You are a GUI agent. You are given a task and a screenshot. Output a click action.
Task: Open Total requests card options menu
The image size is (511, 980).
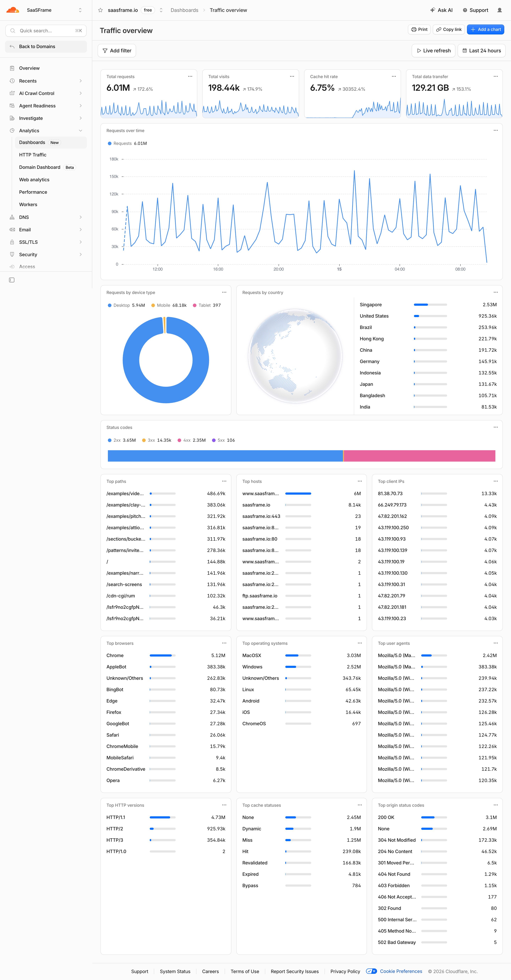(x=190, y=77)
